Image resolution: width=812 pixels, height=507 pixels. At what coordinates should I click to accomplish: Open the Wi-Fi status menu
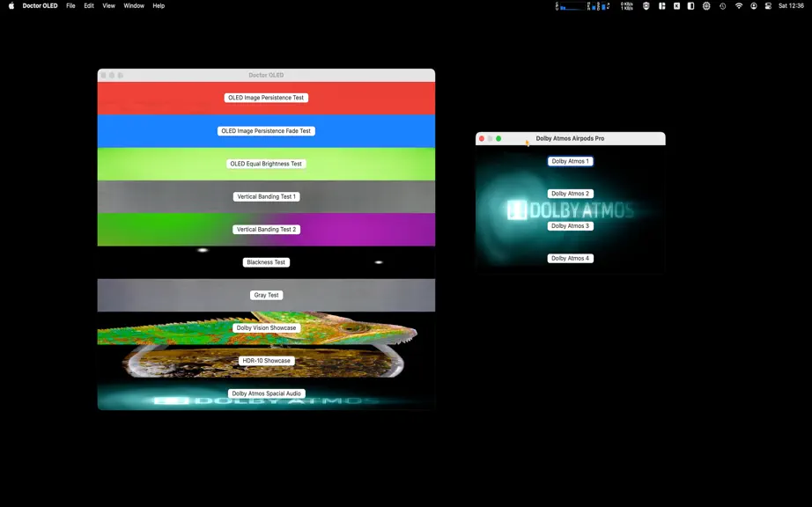[739, 6]
